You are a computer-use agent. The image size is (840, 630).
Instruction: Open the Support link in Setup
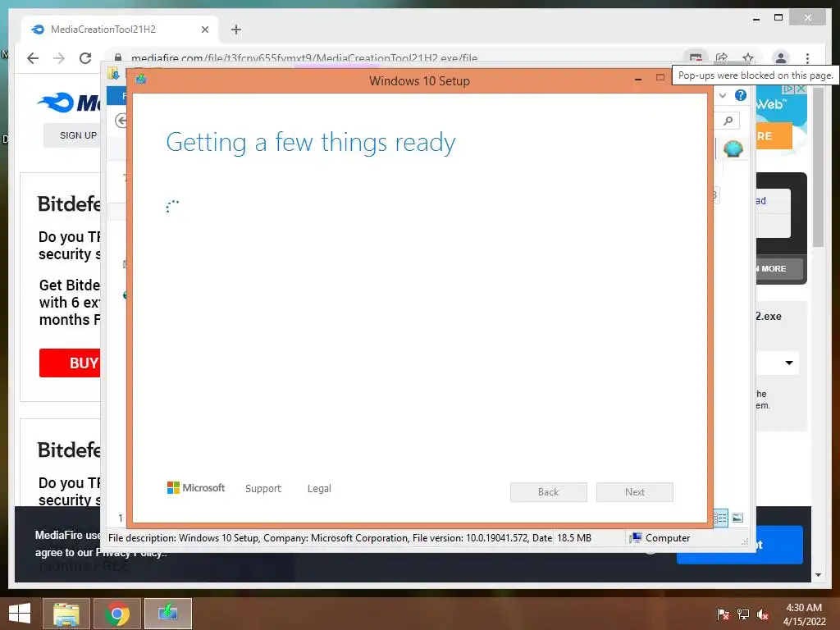(263, 489)
